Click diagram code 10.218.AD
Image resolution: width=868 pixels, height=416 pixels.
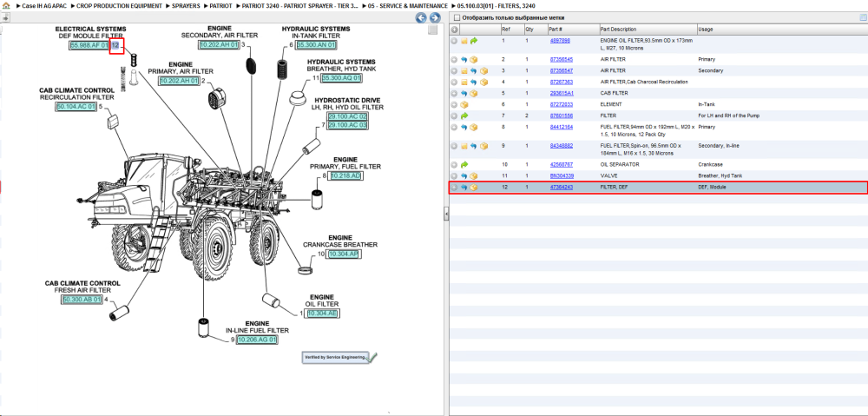pos(345,175)
